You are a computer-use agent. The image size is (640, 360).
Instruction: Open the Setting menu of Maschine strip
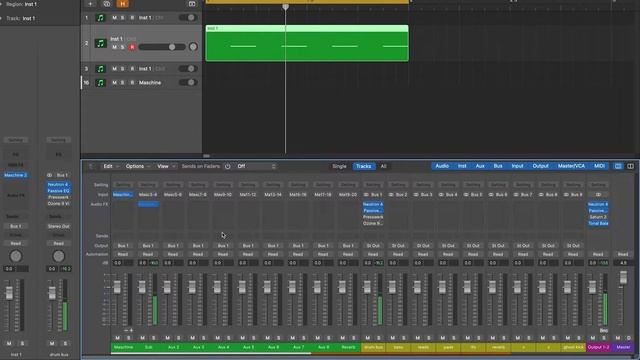coord(123,185)
